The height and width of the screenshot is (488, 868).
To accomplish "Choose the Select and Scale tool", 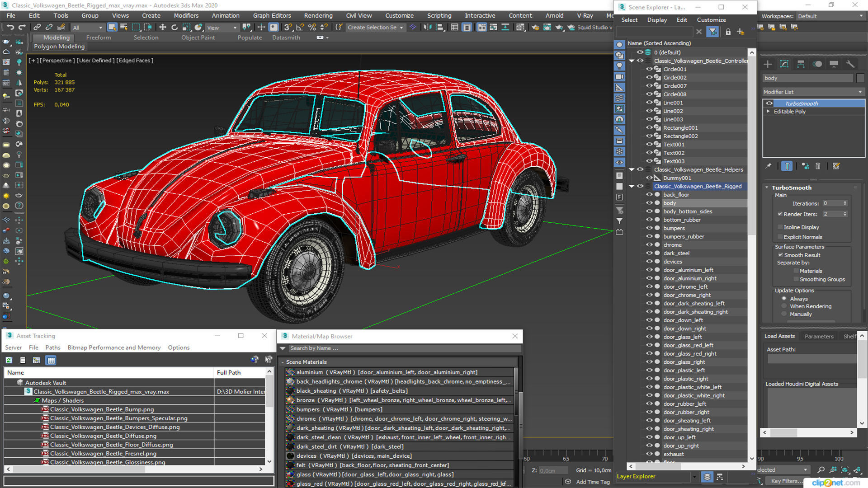I will [x=186, y=28].
